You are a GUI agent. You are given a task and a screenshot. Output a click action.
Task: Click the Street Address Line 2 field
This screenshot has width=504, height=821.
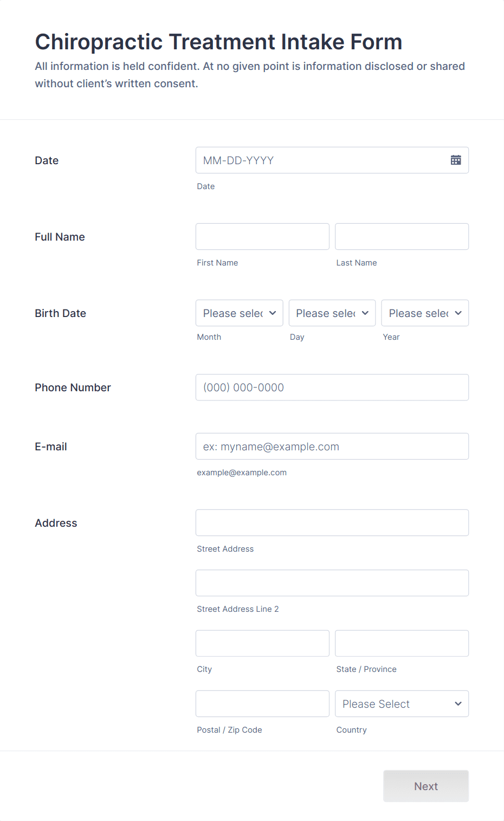[332, 583]
